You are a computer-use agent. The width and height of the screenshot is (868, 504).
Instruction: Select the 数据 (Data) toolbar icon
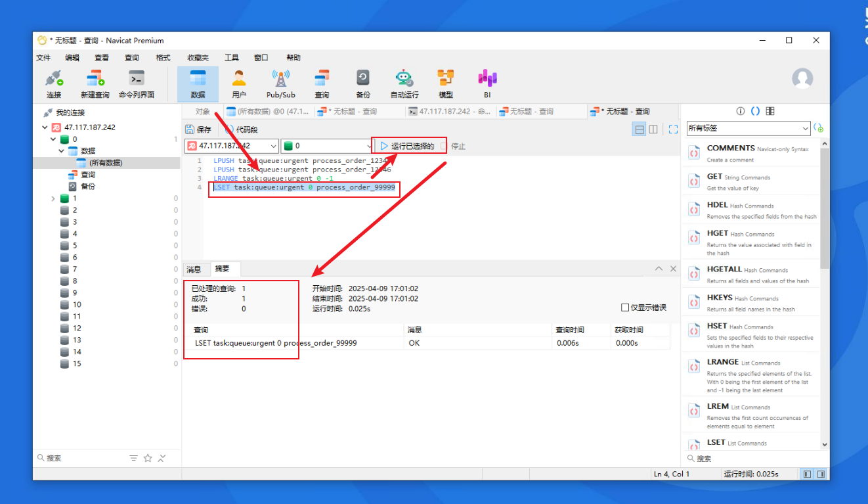198,84
